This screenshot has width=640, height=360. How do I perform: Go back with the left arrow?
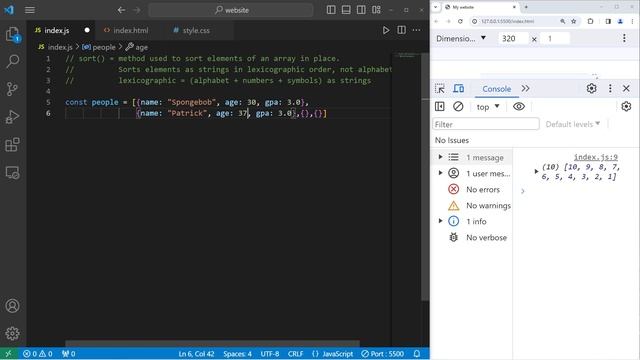121,10
